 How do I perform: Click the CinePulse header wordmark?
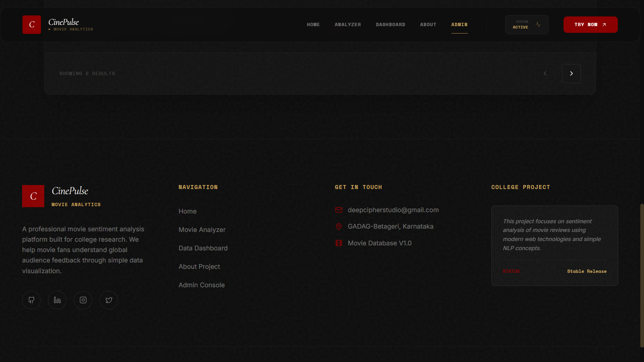tap(64, 22)
